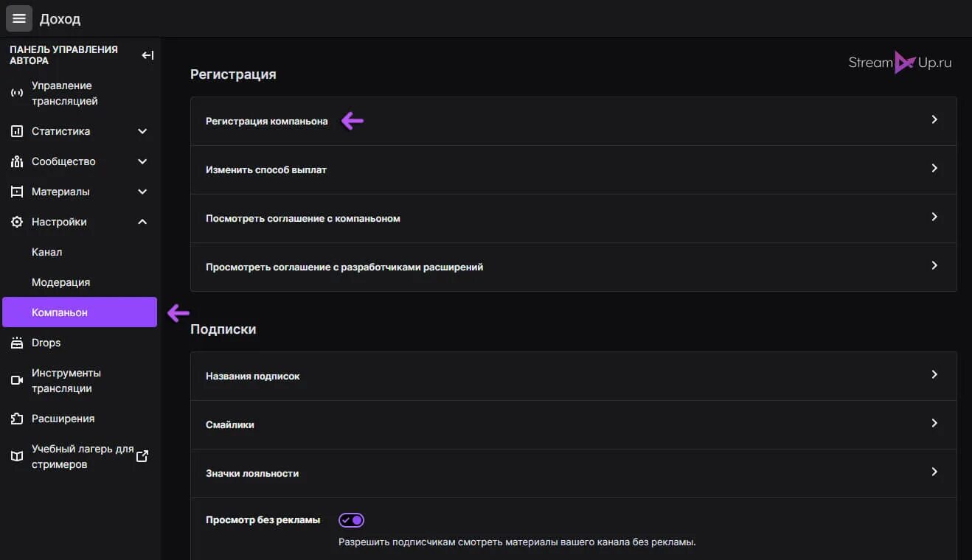This screenshot has height=560, width=972.
Task: Expand the Статистика section chevron
Action: click(142, 131)
